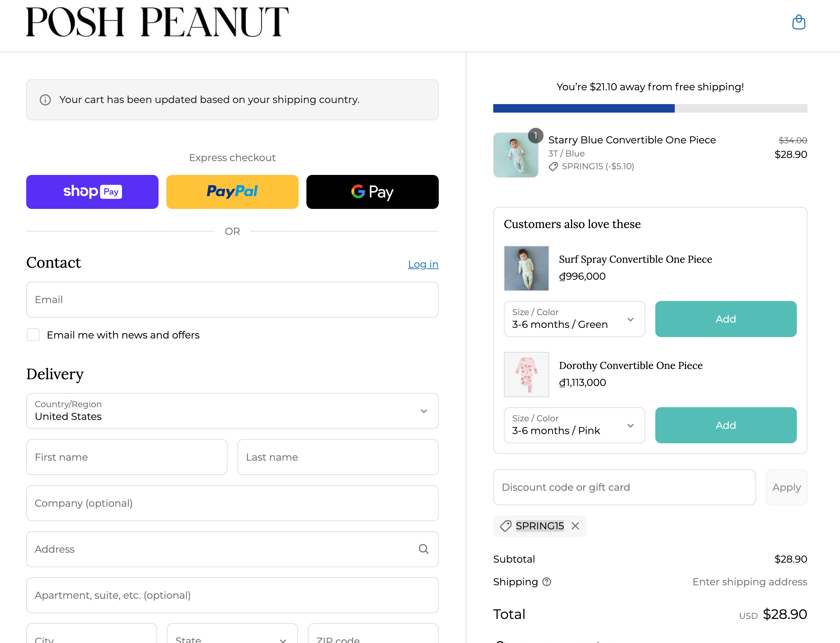
Task: Click the Log in link
Action: pyautogui.click(x=423, y=264)
